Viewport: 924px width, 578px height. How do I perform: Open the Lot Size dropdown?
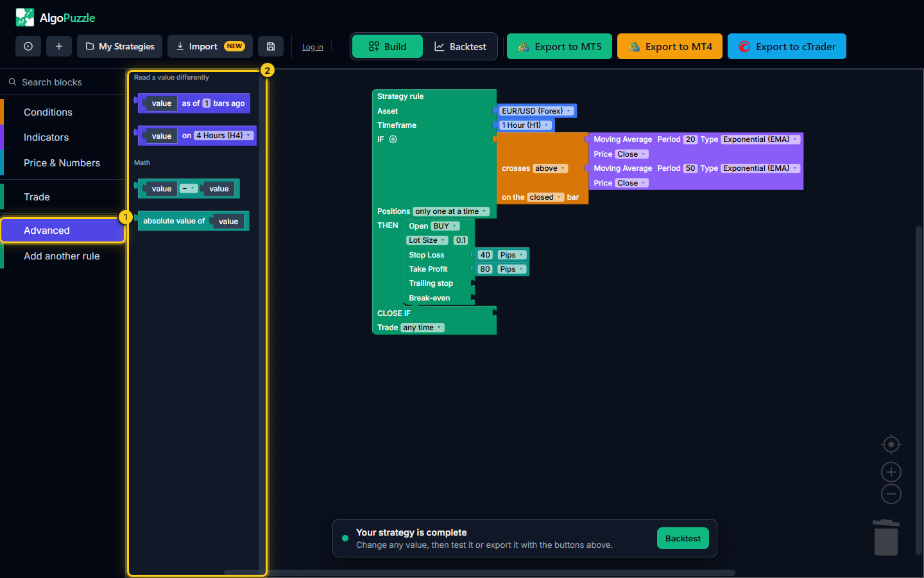[427, 240]
